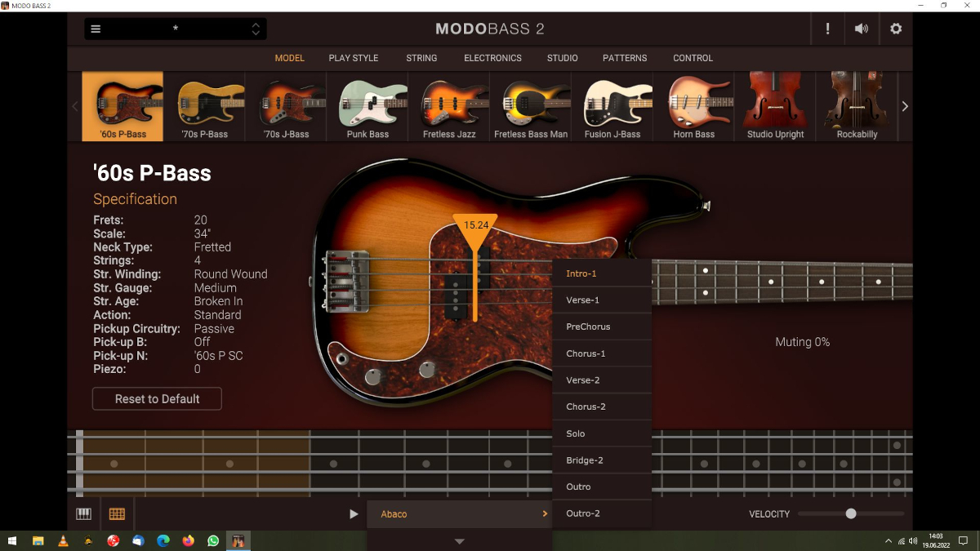
Task: Open WhatsApp from taskbar
Action: pyautogui.click(x=213, y=540)
